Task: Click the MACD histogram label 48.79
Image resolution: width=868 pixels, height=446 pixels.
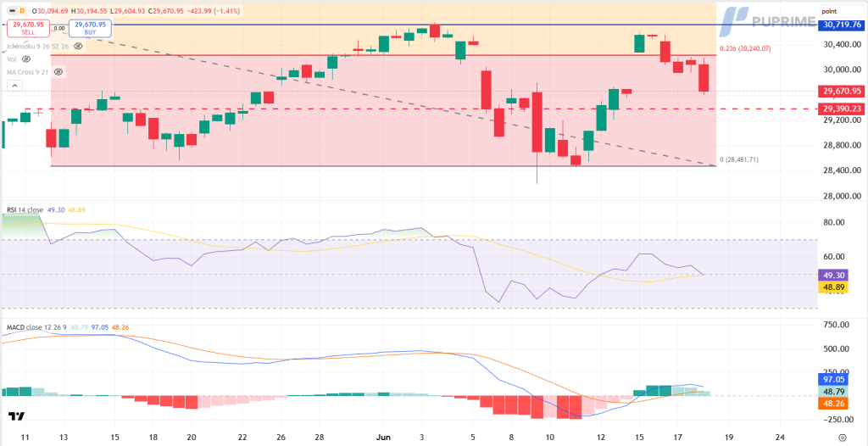Action: pyautogui.click(x=833, y=391)
